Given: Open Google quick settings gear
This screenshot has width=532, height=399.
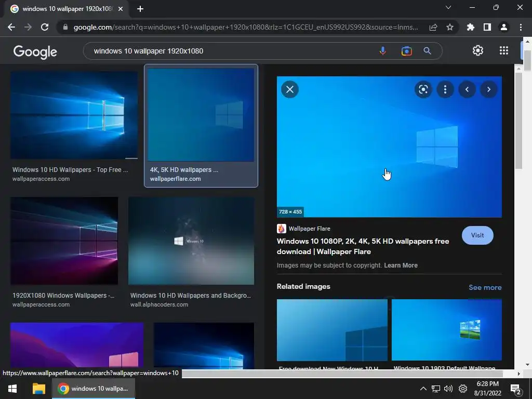Looking at the screenshot, I should click(x=478, y=50).
